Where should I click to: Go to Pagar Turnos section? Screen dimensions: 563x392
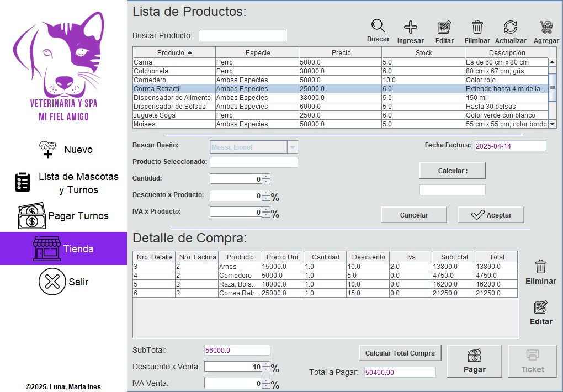(63, 215)
